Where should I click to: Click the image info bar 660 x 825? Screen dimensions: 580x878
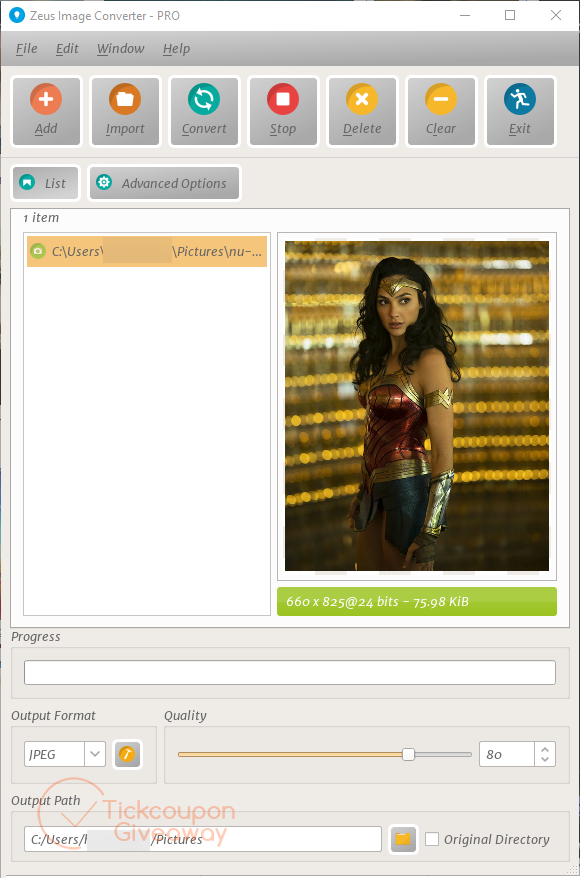click(417, 601)
